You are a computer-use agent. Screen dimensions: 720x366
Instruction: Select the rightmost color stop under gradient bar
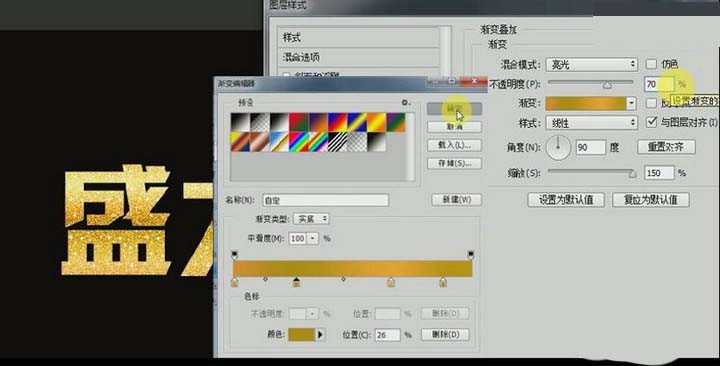pos(443,282)
